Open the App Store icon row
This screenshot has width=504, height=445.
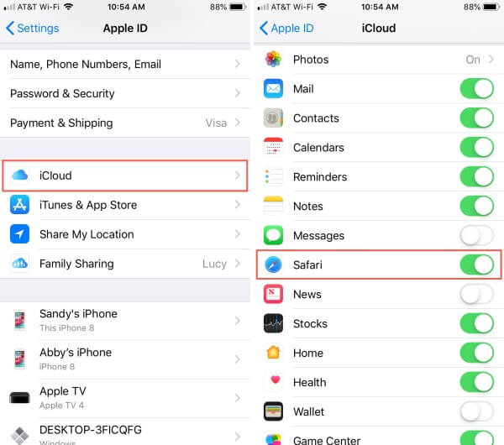coord(125,205)
